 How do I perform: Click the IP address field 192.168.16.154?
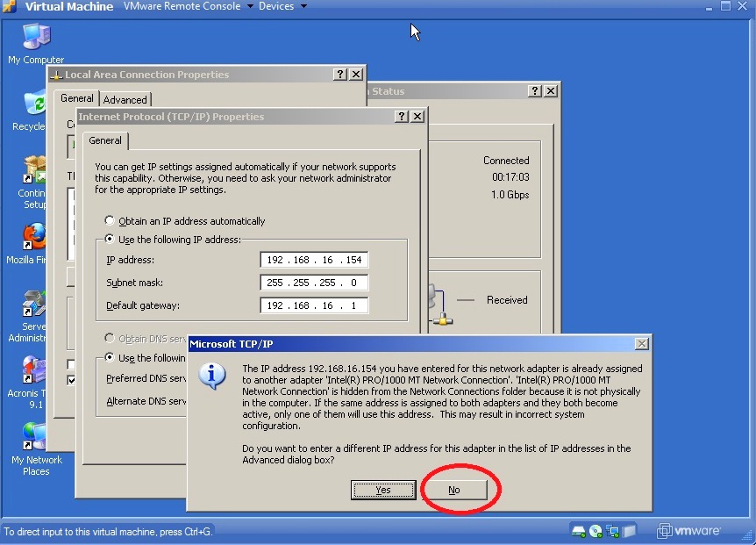pyautogui.click(x=314, y=260)
